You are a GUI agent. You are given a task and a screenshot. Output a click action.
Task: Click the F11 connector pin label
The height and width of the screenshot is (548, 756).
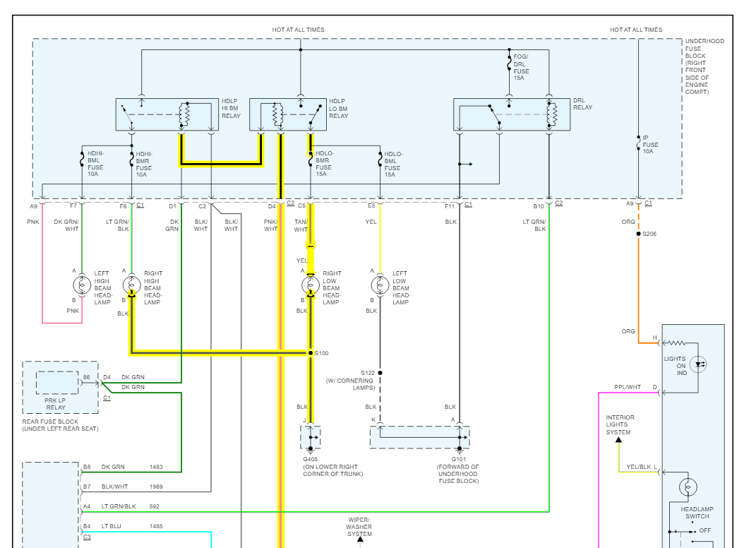[450, 206]
